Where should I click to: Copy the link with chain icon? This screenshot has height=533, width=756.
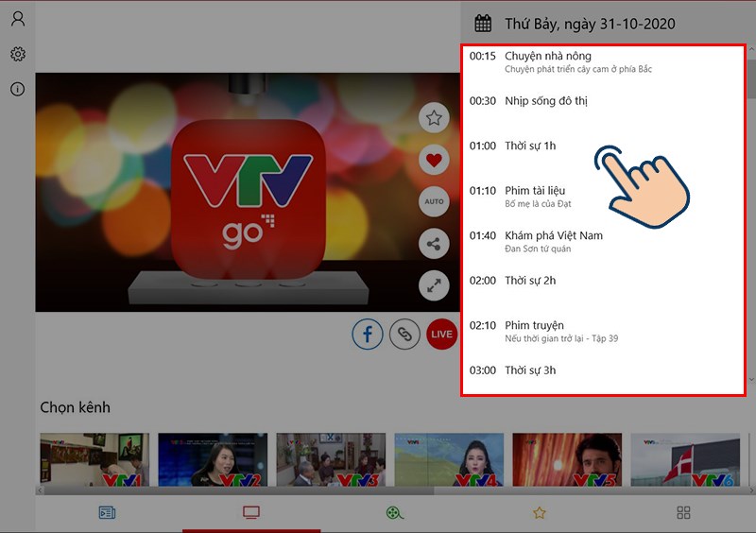point(404,334)
